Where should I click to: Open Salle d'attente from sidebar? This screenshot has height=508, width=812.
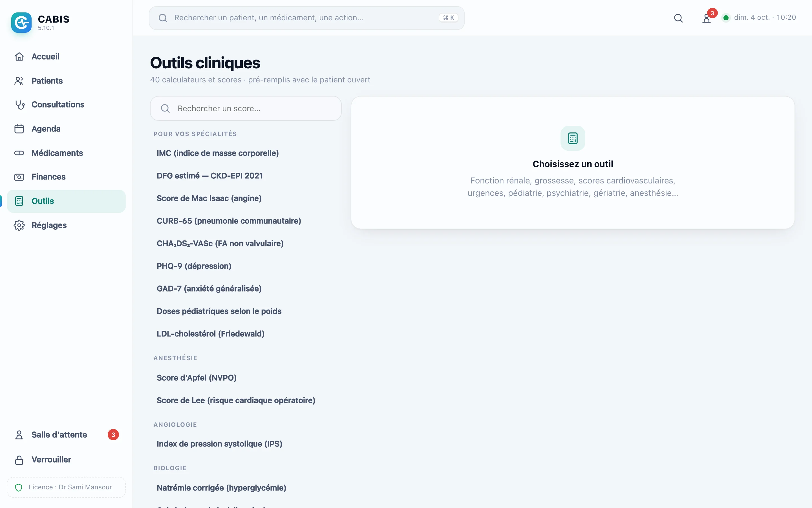click(66, 435)
